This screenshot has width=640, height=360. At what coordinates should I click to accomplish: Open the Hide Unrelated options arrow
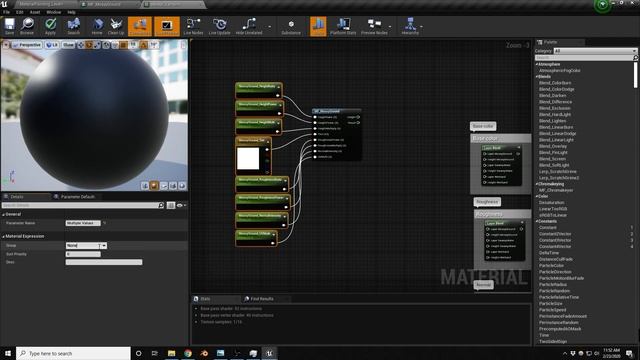pos(269,27)
